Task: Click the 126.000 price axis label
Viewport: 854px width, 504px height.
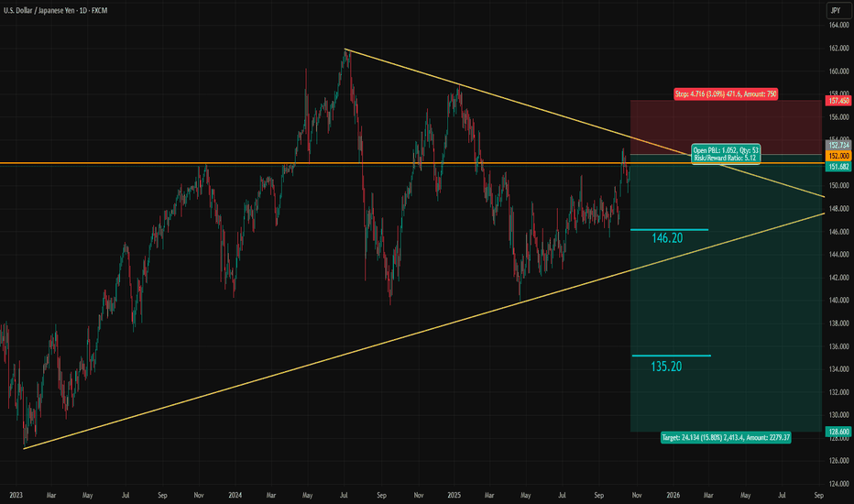Action: pos(838,461)
